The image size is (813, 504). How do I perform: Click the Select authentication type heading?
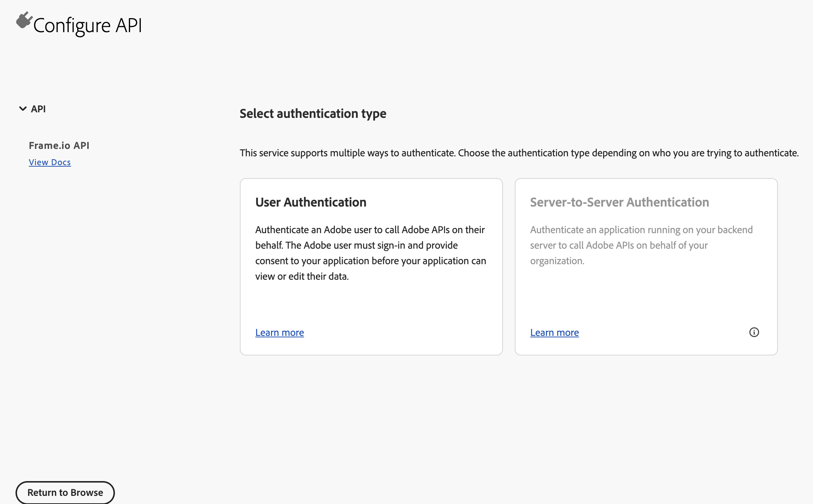click(x=313, y=113)
